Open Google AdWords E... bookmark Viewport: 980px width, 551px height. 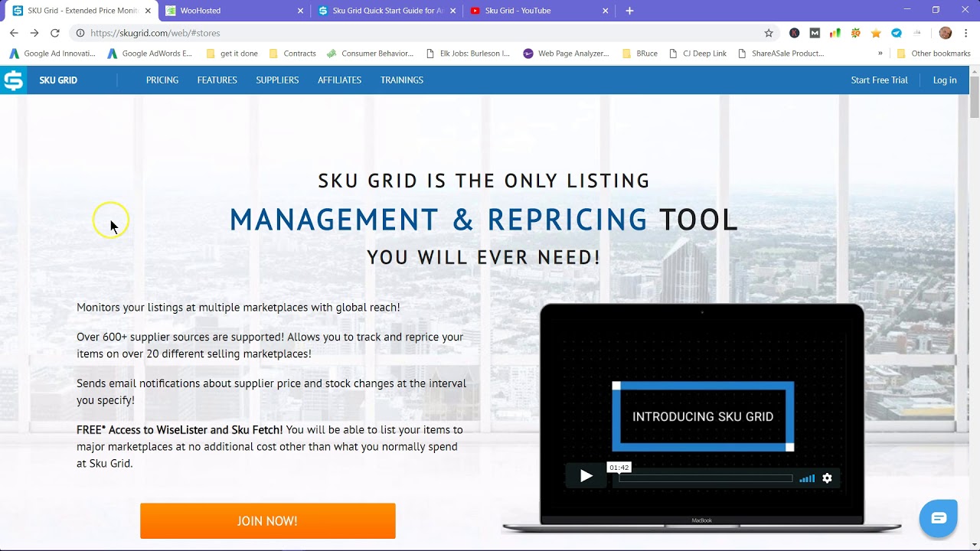click(150, 54)
